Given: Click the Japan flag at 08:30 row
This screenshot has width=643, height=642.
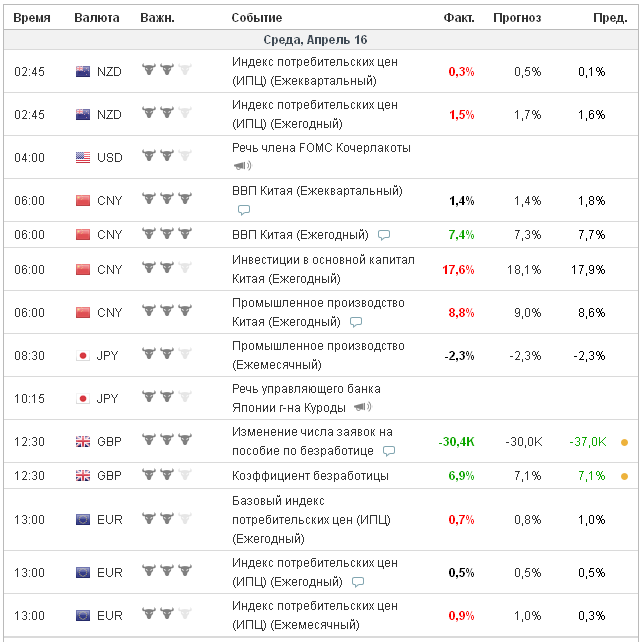Looking at the screenshot, I should (x=83, y=355).
